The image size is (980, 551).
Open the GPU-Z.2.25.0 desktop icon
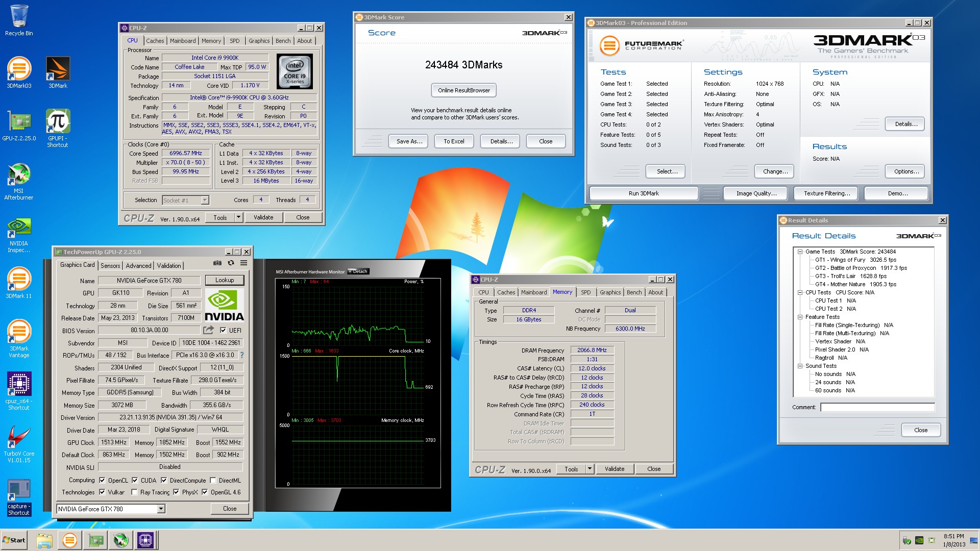pos(19,126)
